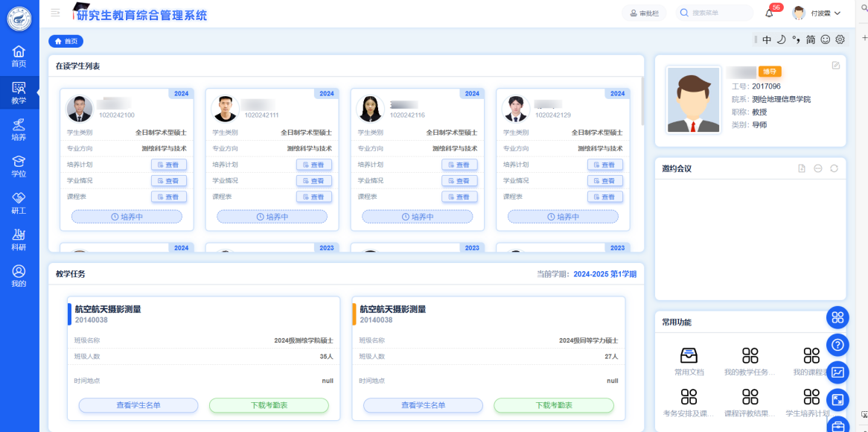
Task: Toggle the 中 language mode button
Action: click(767, 40)
